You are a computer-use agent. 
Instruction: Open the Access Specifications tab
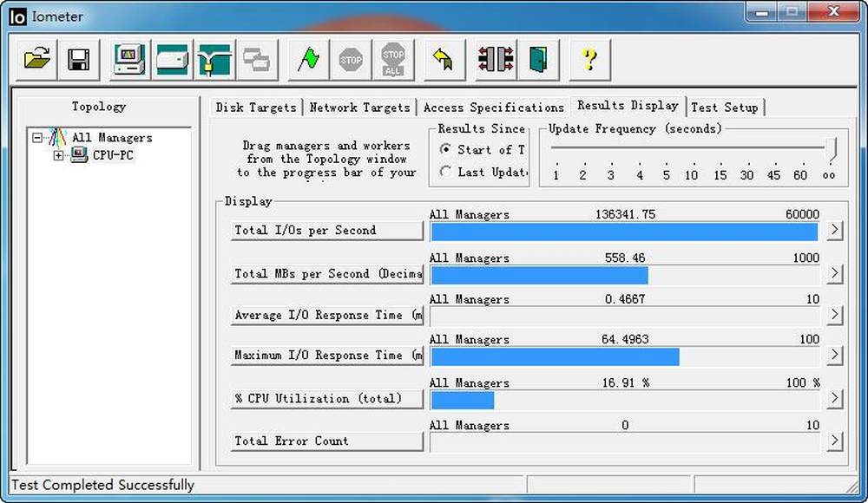point(493,108)
